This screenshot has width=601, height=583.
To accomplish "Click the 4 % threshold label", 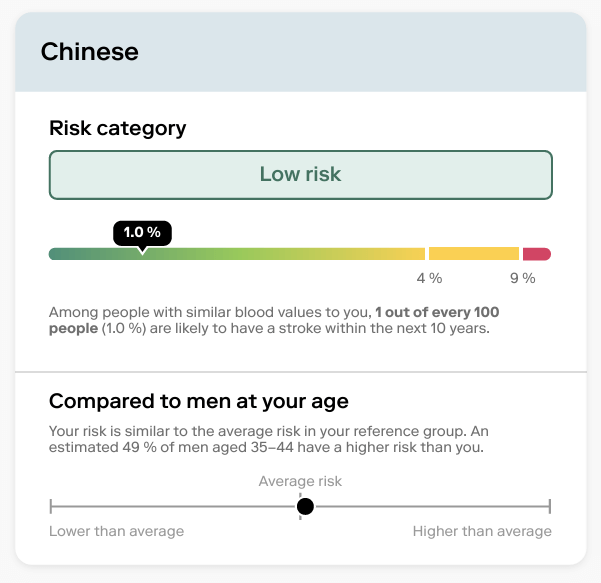I will pos(429,278).
